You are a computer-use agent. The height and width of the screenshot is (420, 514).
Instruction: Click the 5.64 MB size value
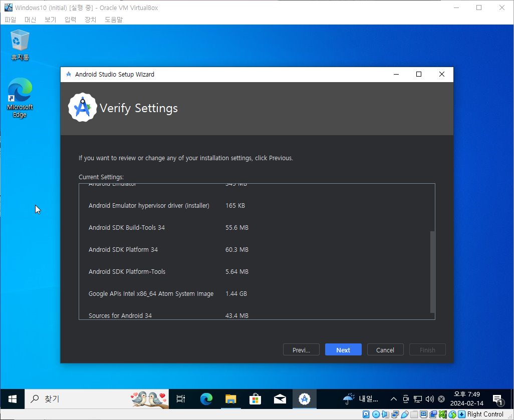pos(236,271)
